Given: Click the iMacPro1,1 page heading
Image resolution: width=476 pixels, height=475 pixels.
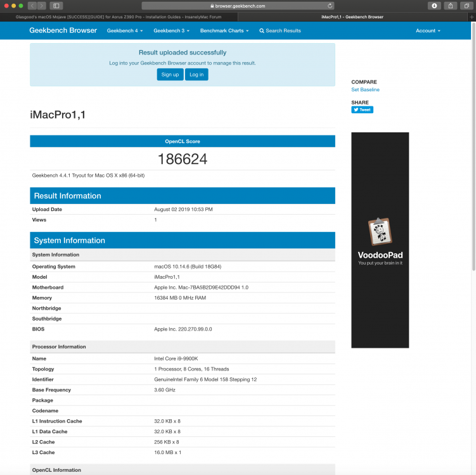Looking at the screenshot, I should click(58, 115).
